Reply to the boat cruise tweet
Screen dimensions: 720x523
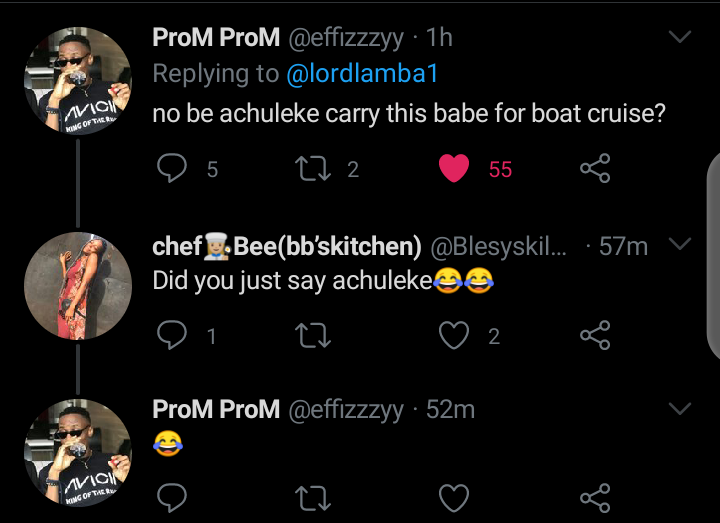(x=173, y=169)
